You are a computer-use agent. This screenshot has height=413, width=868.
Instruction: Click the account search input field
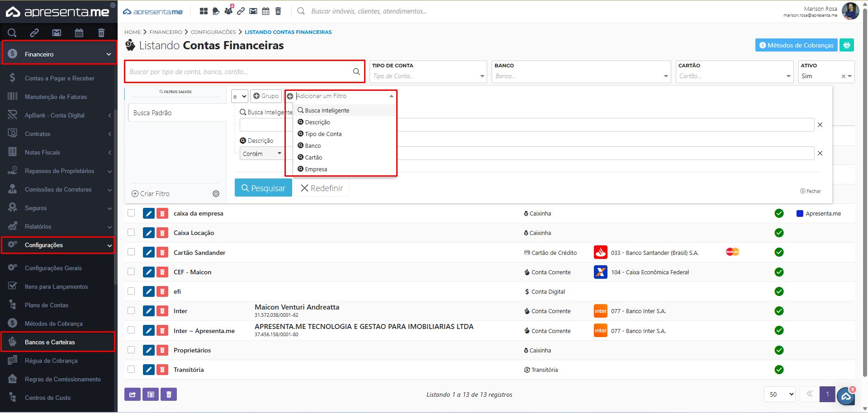pos(240,72)
